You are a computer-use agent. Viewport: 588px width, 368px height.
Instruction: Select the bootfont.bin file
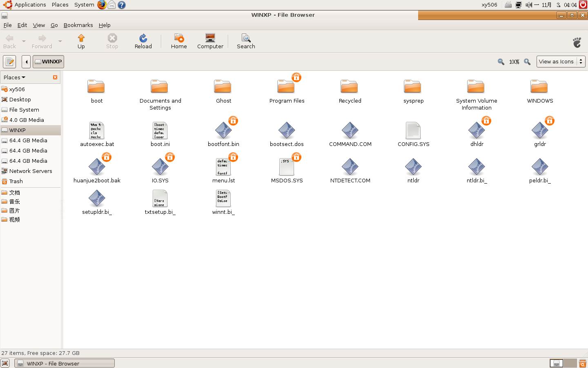click(223, 131)
